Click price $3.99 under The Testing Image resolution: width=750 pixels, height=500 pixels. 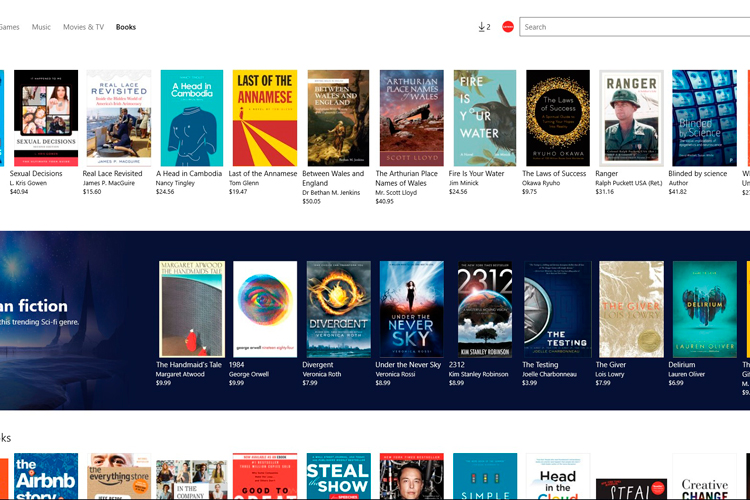pos(529,383)
